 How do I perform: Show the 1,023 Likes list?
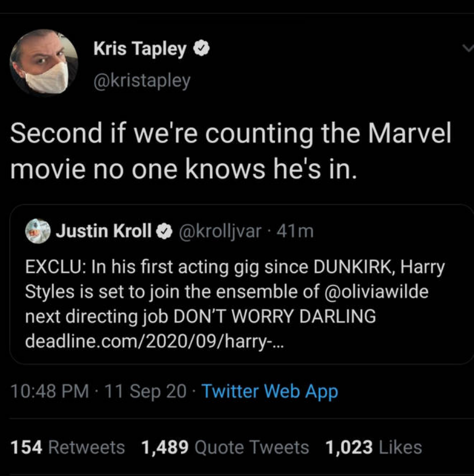point(373,447)
